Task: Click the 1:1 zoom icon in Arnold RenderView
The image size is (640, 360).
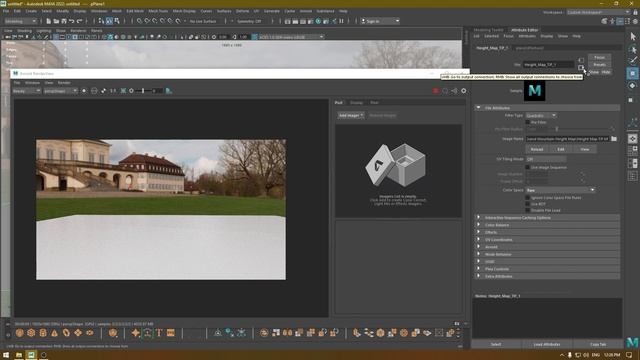Action: click(x=113, y=91)
